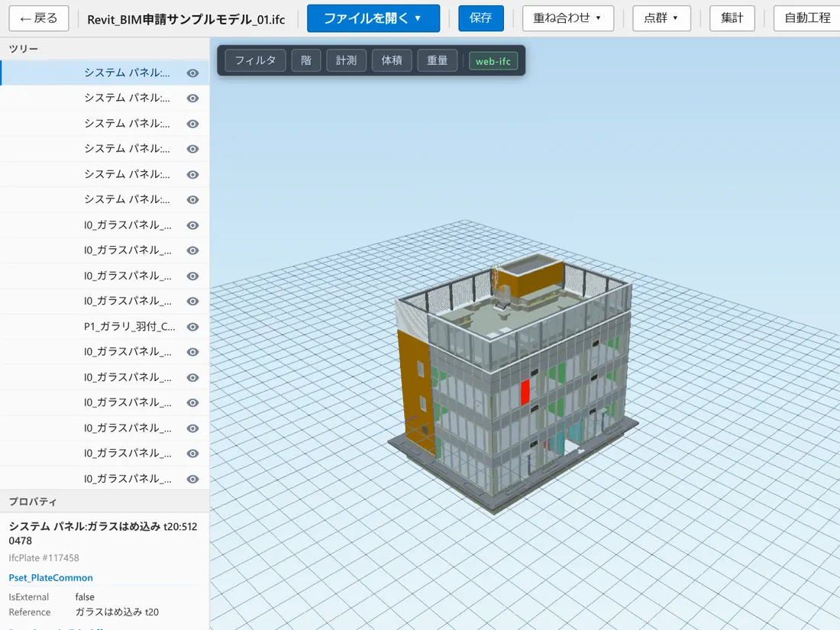840x630 pixels.
Task: Save the model with 保存
Action: pyautogui.click(x=481, y=18)
